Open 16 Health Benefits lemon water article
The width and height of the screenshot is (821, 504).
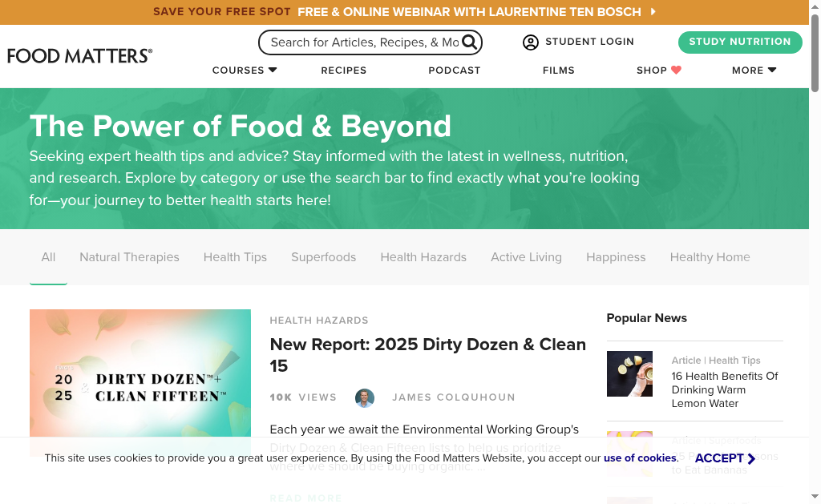coord(725,390)
